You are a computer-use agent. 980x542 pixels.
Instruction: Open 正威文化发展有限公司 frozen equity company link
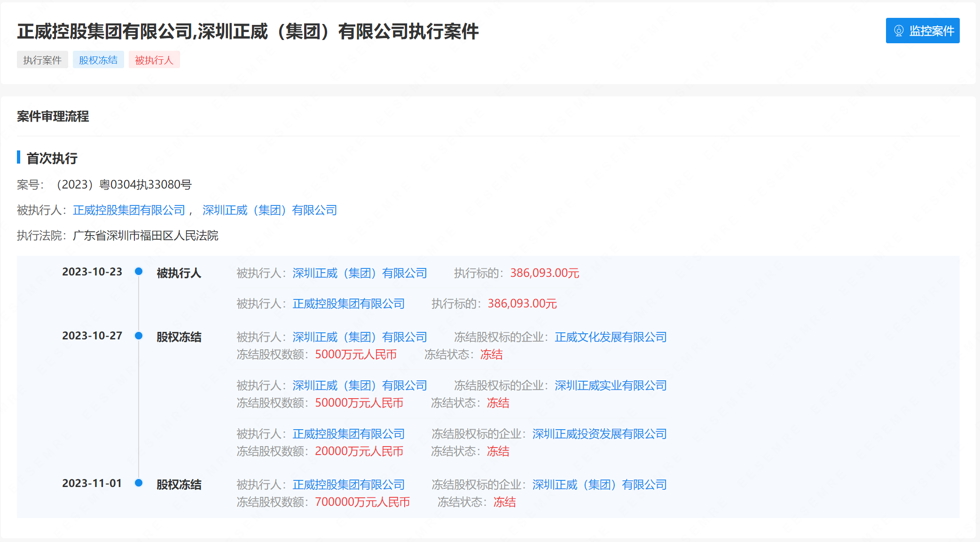pyautogui.click(x=611, y=337)
